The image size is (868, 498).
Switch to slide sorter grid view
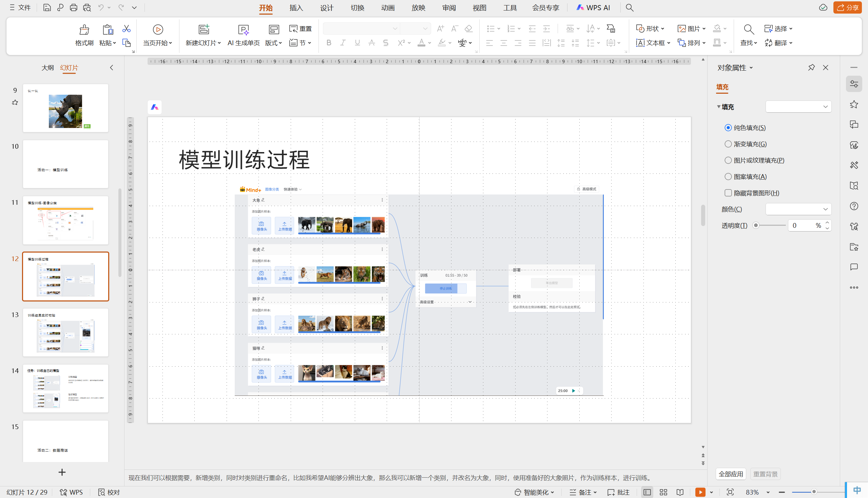(663, 492)
